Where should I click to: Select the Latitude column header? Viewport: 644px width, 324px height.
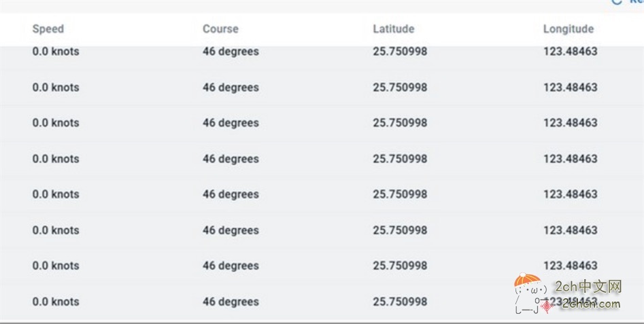(393, 29)
